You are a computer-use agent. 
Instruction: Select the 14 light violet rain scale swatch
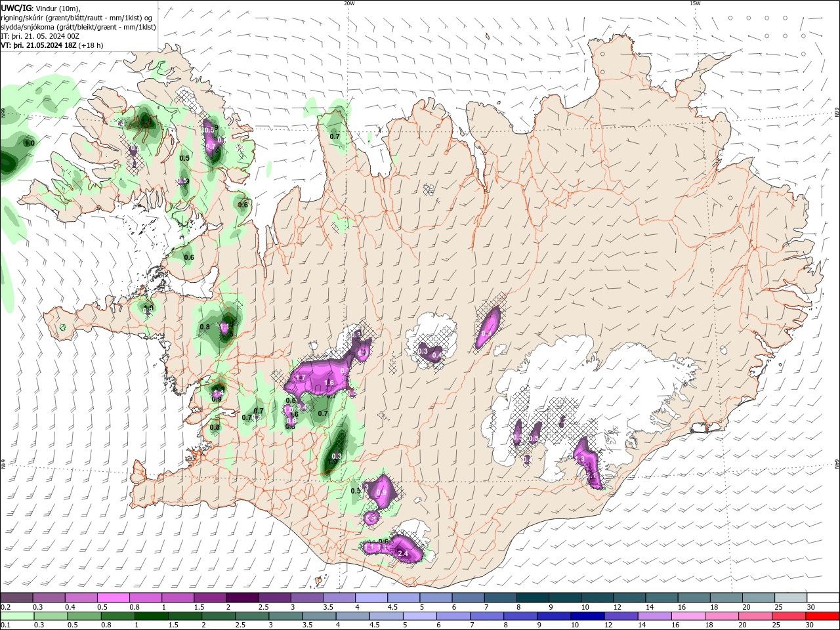654,616
